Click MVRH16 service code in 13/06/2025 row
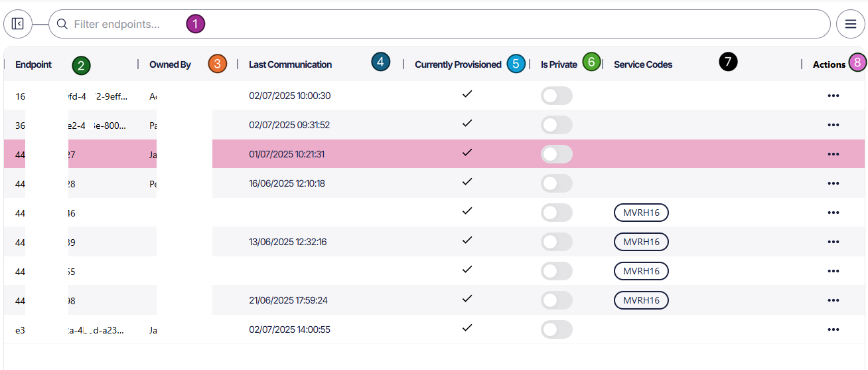This screenshot has width=868, height=370. (x=641, y=242)
